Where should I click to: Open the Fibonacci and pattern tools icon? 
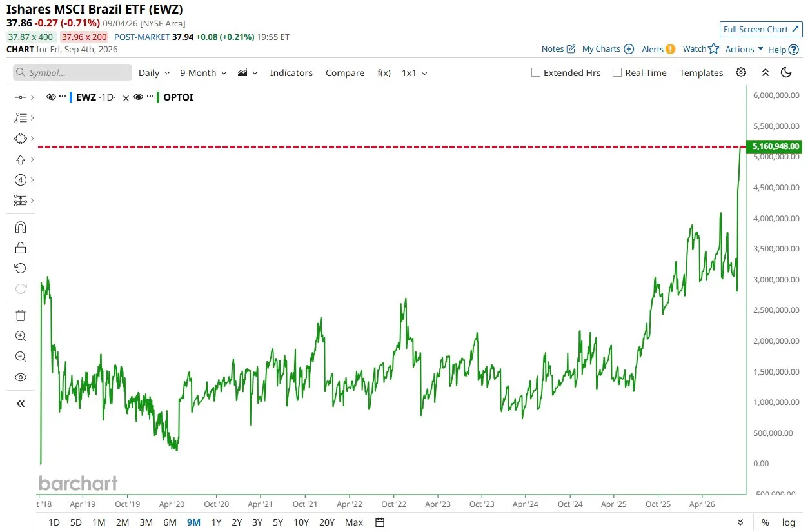[20, 118]
